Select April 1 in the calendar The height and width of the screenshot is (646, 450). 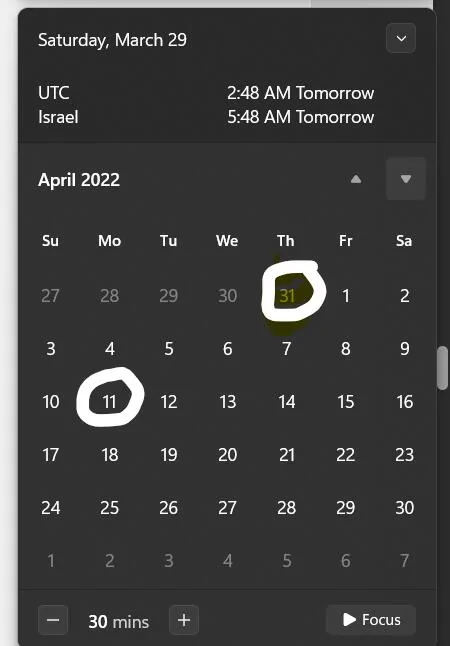[x=346, y=296]
